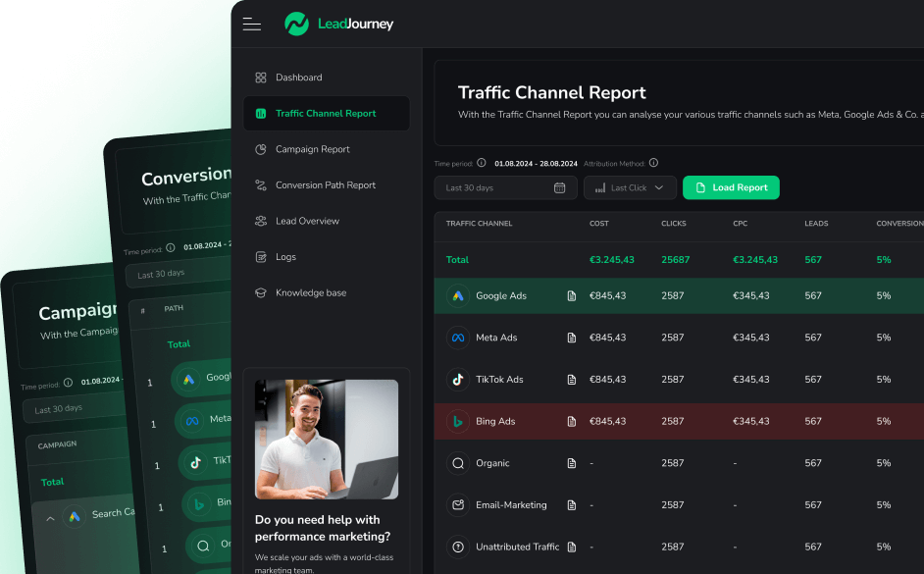This screenshot has height=574, width=924.
Task: Open Logs from the sidebar
Action: (x=327, y=257)
